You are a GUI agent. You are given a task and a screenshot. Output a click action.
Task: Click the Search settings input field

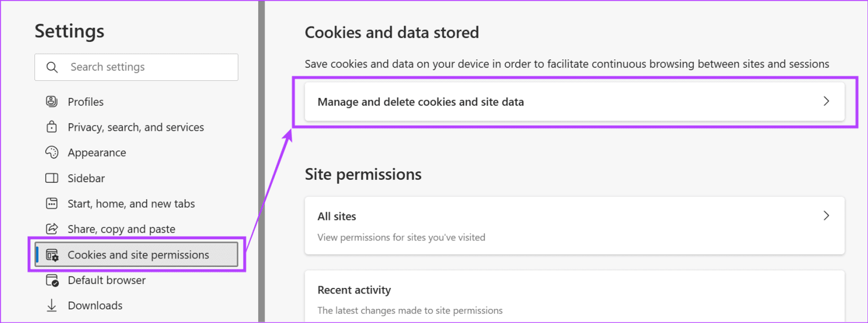(x=147, y=67)
